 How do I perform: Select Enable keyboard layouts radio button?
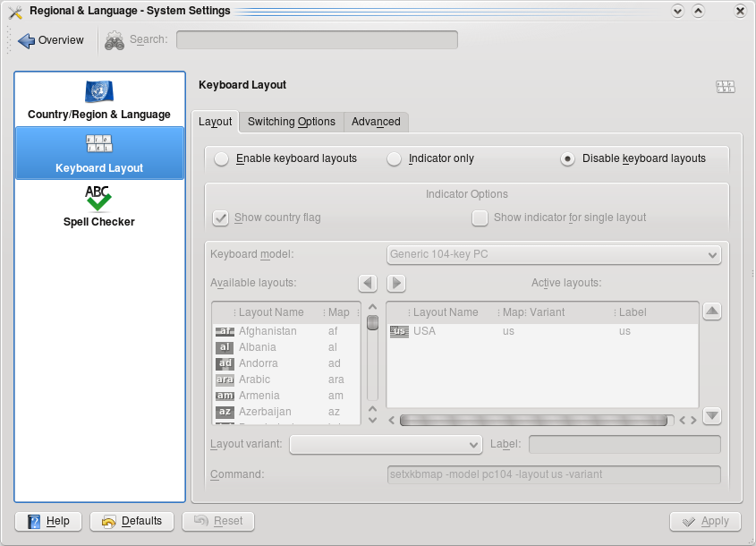(221, 159)
